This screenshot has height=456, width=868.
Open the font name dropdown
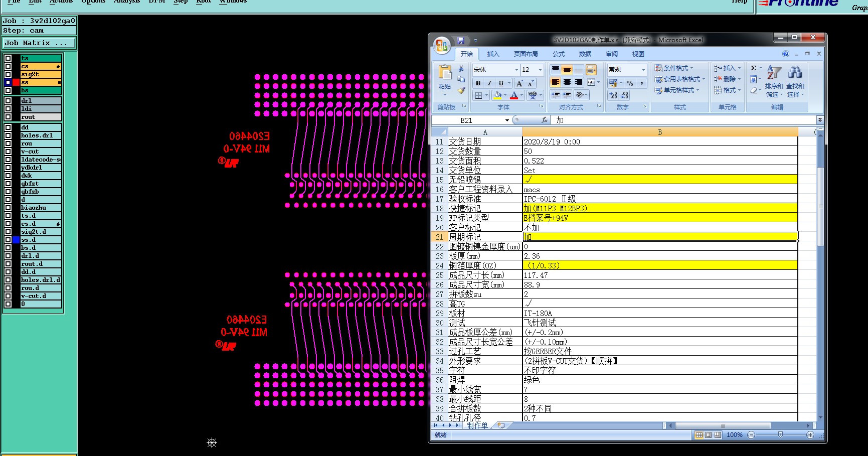pyautogui.click(x=516, y=70)
